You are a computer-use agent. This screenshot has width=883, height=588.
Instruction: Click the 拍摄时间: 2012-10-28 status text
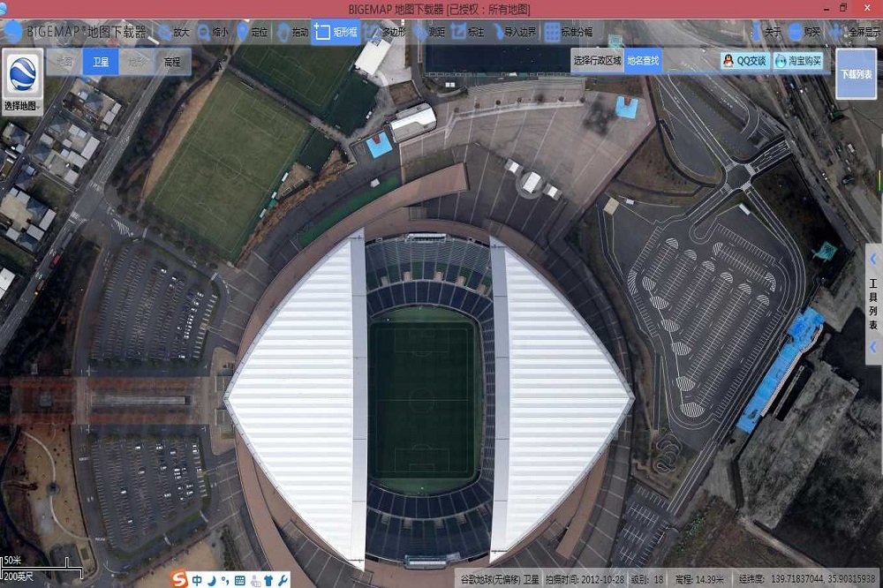[584, 579]
